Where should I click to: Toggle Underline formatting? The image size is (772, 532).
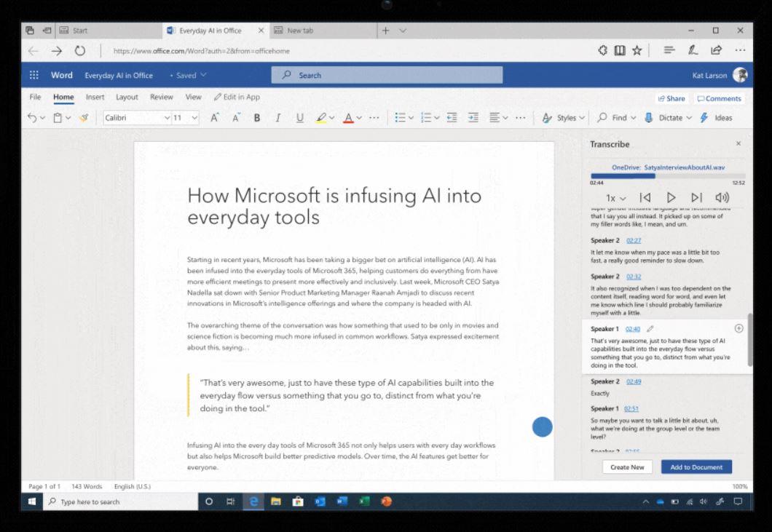299,118
